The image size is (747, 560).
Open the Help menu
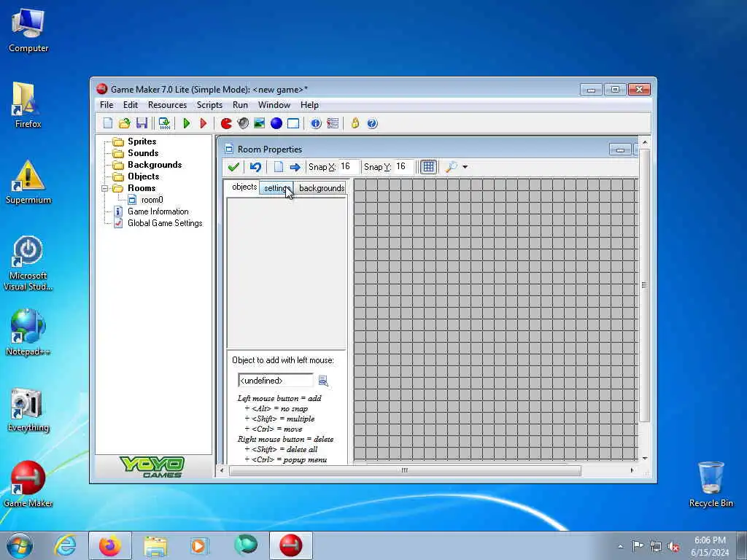pos(309,105)
